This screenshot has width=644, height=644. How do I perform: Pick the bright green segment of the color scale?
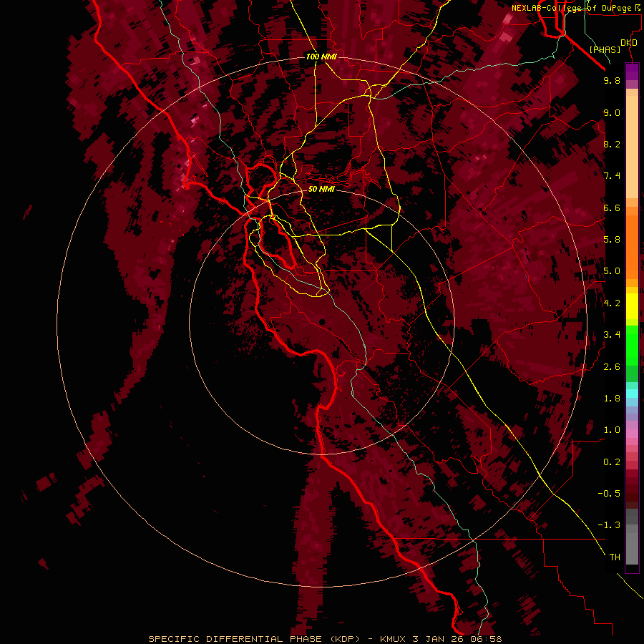point(632,346)
